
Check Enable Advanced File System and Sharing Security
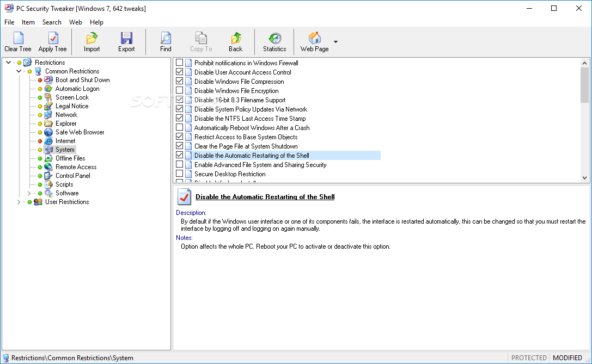[179, 164]
